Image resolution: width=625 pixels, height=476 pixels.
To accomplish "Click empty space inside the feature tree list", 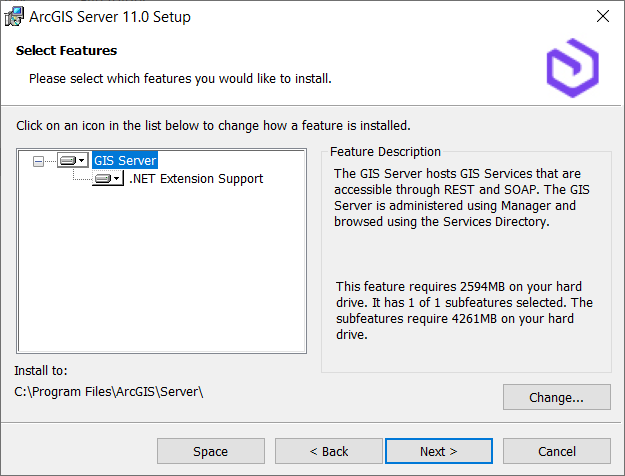I will click(160, 280).
